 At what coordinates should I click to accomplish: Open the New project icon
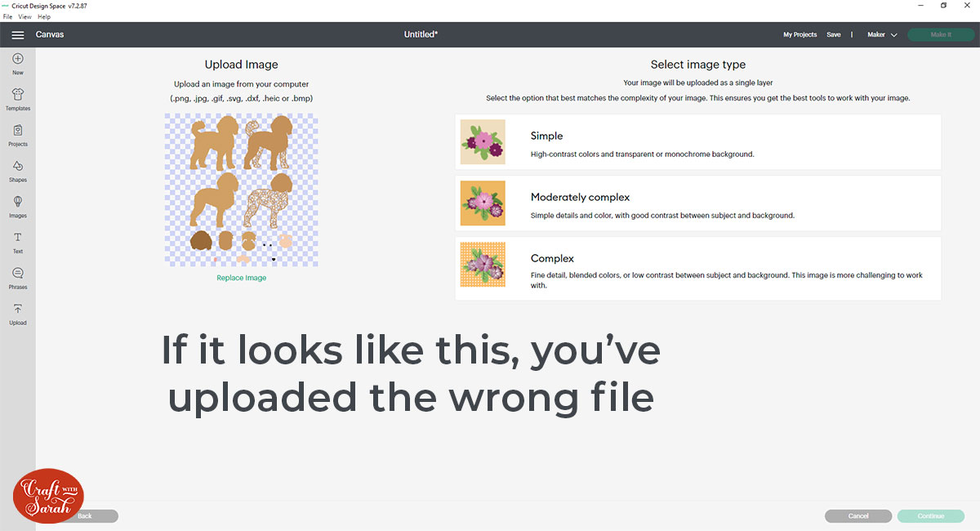coord(17,62)
